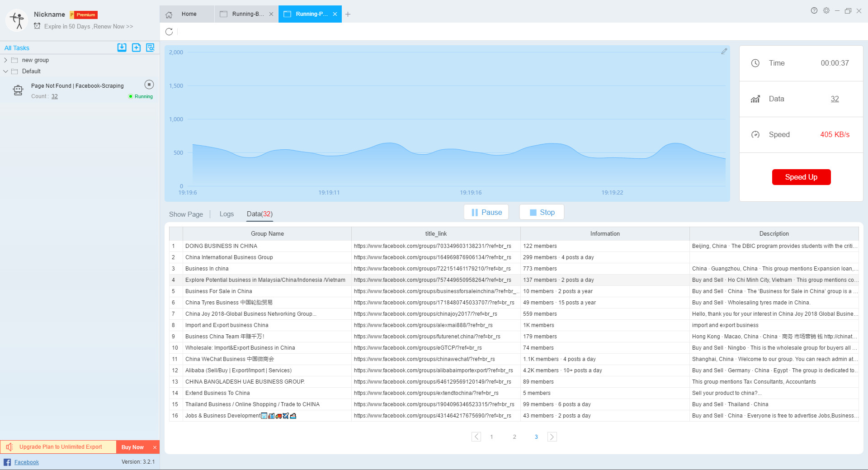Select the Running-P... tab

pyautogui.click(x=310, y=14)
